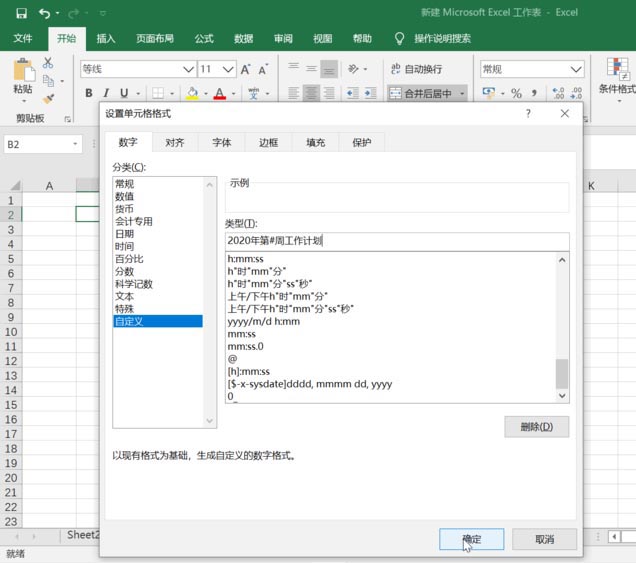Switch to the 对齐 tab

[175, 142]
